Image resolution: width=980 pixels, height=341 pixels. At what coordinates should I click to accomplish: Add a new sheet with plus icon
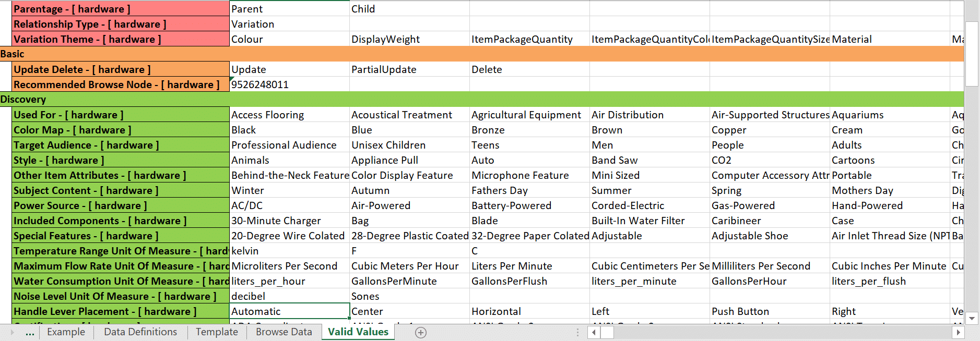tap(421, 333)
